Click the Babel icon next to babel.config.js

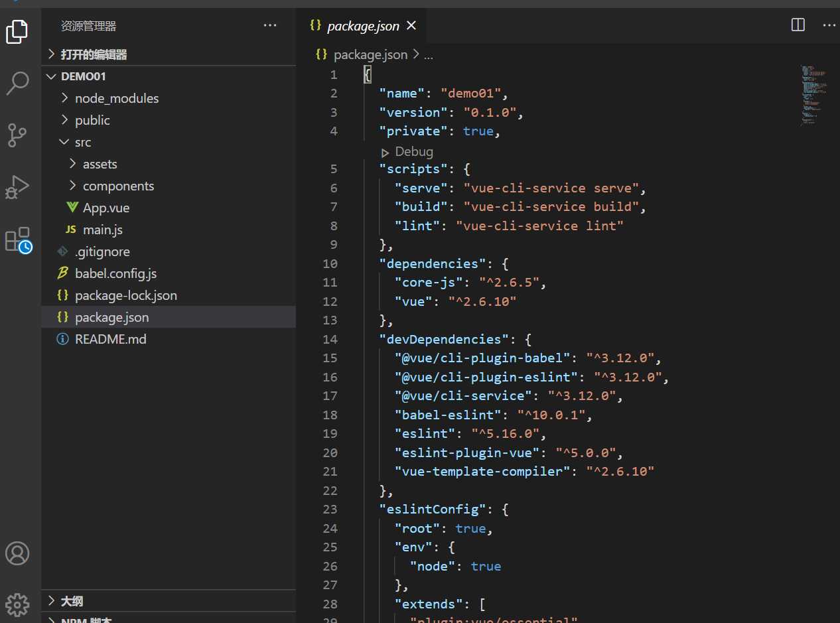[63, 273]
